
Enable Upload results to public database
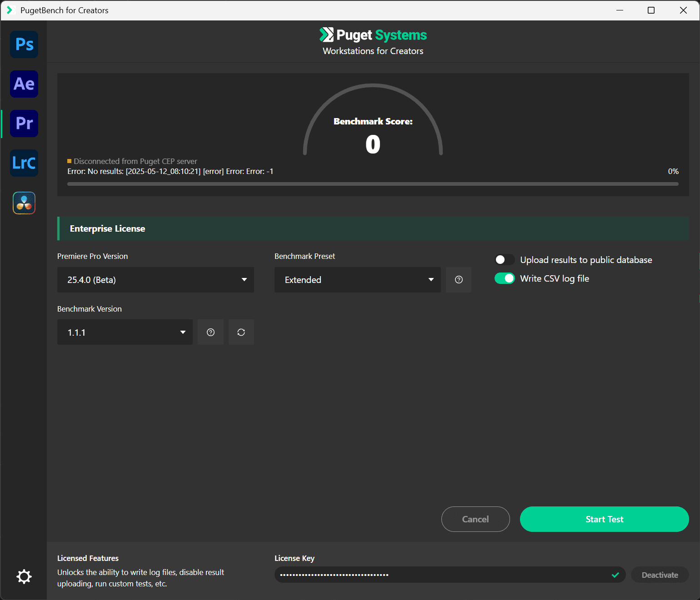(505, 260)
